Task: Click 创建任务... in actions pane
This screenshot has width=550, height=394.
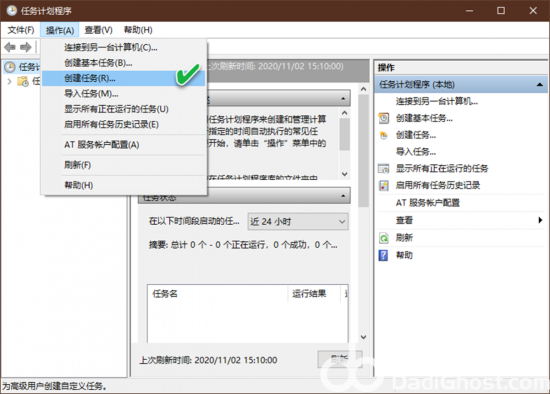Action: [416, 135]
